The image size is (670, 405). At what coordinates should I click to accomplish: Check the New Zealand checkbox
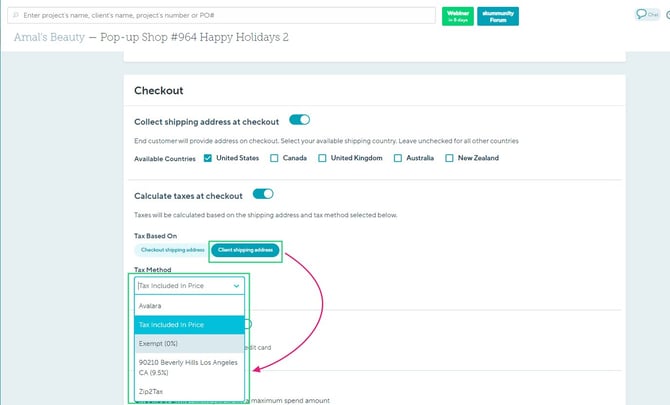tap(449, 158)
